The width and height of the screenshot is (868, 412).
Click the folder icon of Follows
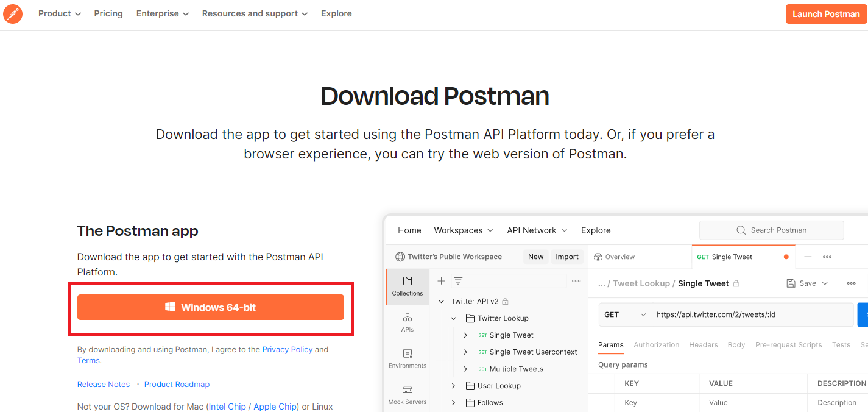click(470, 403)
